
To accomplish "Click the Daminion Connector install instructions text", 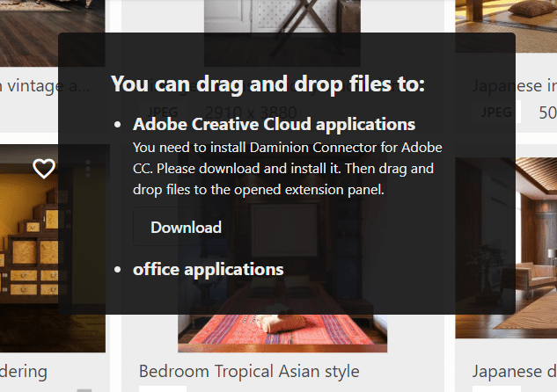I will pyautogui.click(x=288, y=169).
